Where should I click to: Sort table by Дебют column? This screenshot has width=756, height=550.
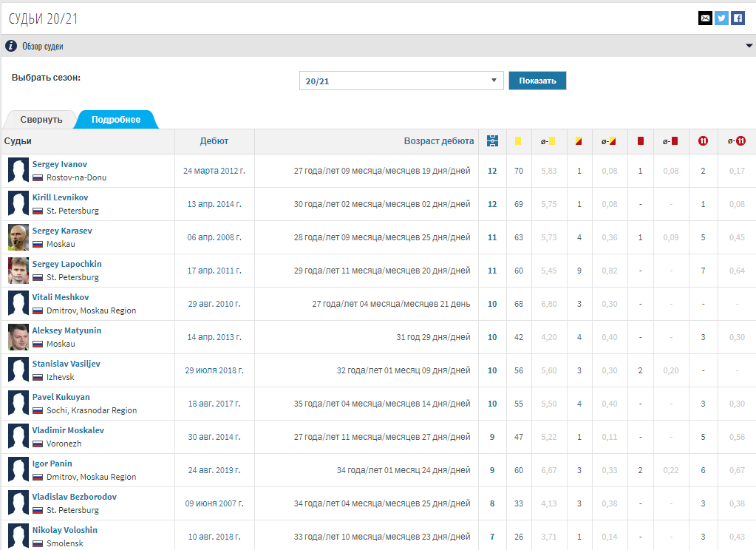(214, 140)
